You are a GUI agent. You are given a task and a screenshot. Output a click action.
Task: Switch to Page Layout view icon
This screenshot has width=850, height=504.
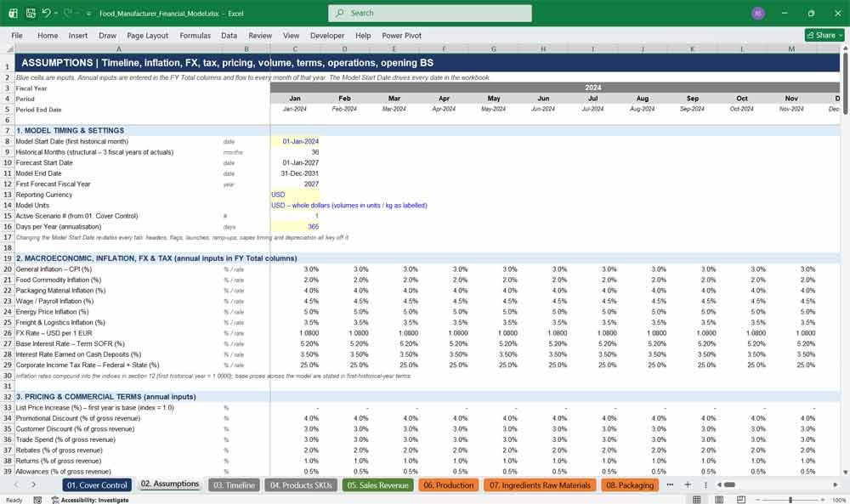pyautogui.click(x=719, y=499)
